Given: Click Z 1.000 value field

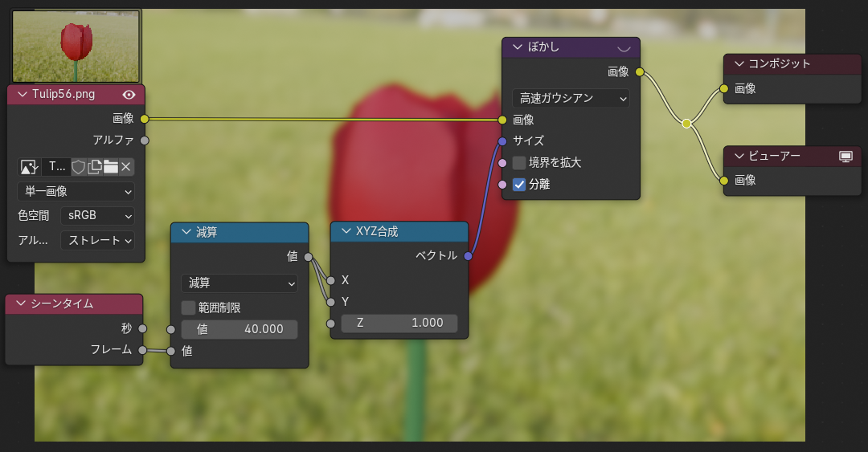Looking at the screenshot, I should click(x=399, y=323).
